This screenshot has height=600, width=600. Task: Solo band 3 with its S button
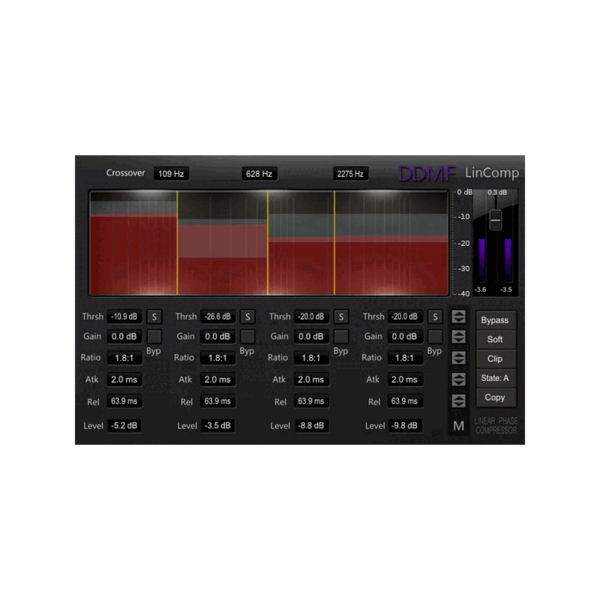[x=341, y=317]
